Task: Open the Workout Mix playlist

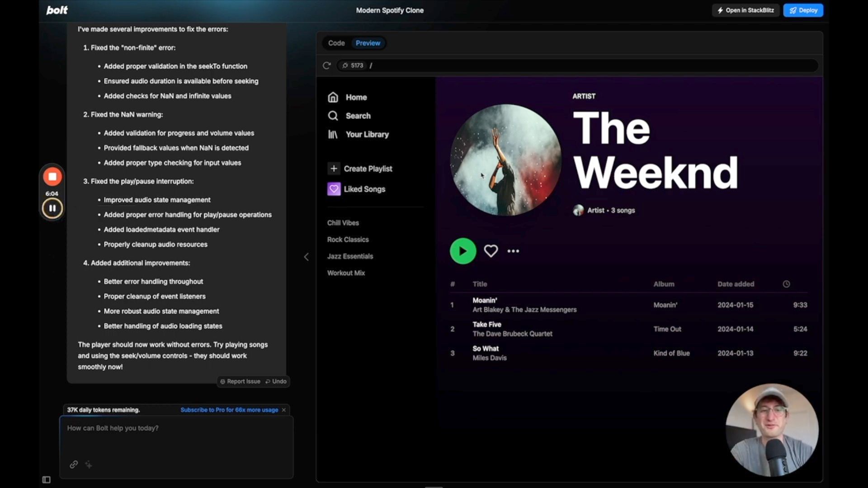Action: click(x=346, y=273)
